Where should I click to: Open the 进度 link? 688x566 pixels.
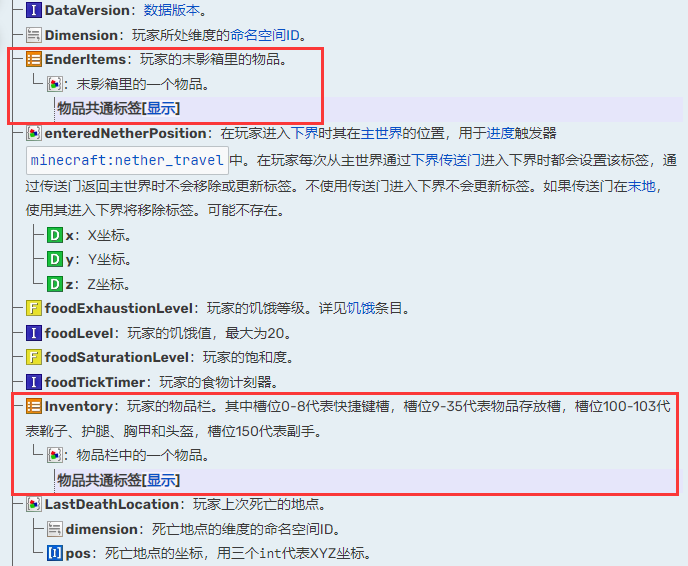tap(500, 133)
